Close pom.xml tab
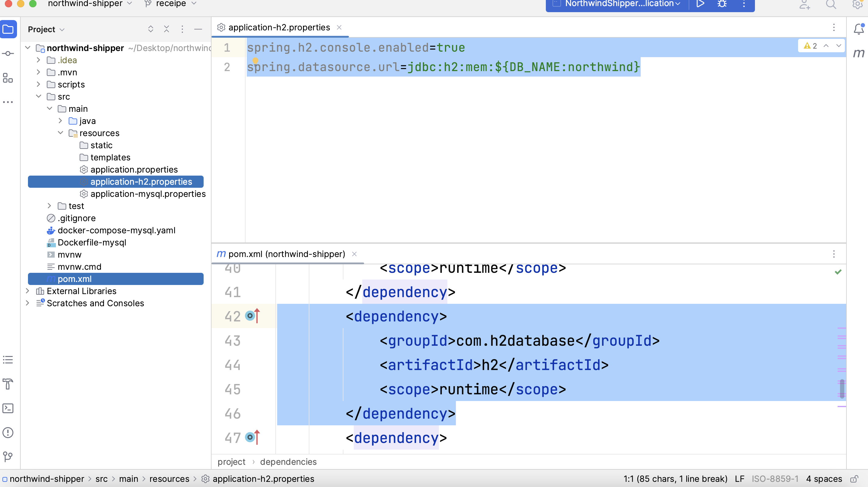The image size is (868, 487). coord(354,254)
